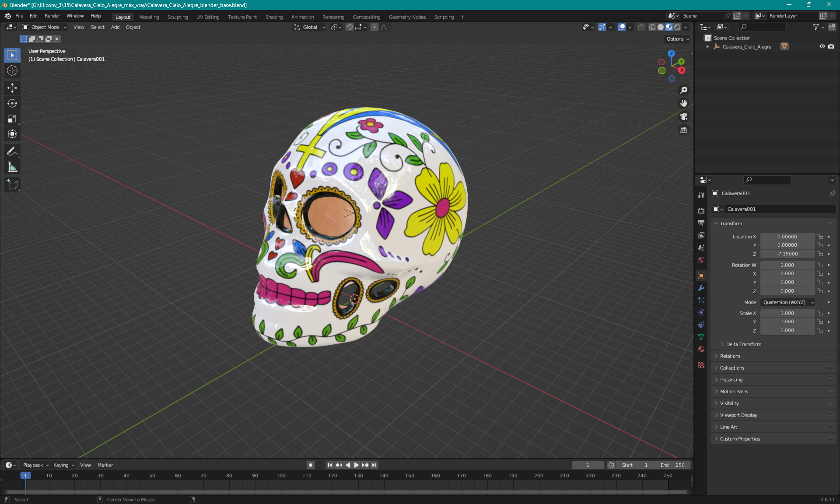Screen dimensions: 840x504
Task: Expand the Delta Transform panel
Action: [743, 344]
